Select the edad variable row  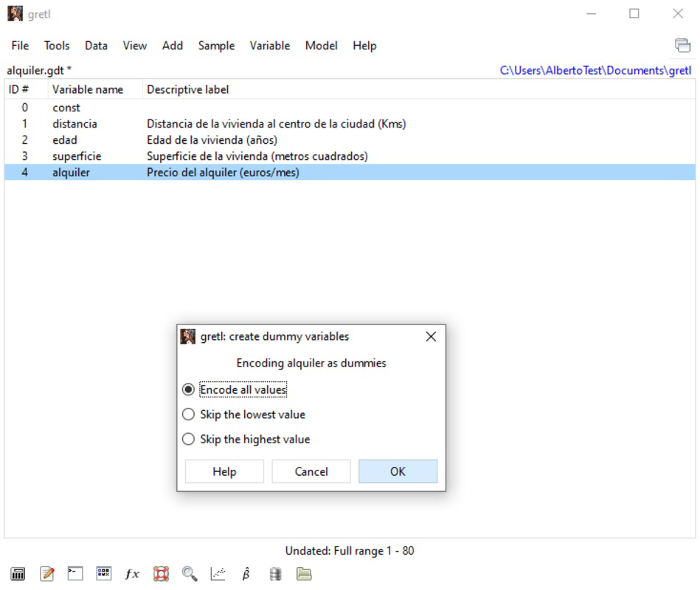coord(350,140)
